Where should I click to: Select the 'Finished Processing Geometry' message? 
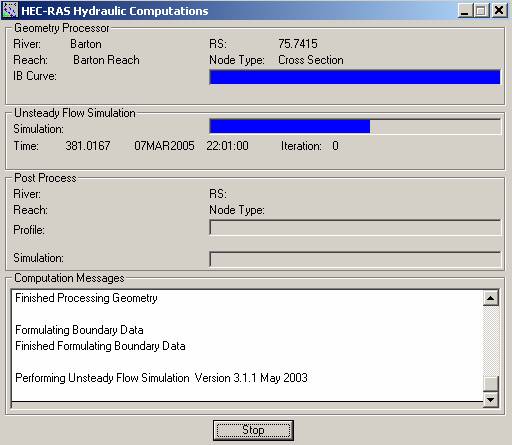pos(86,298)
